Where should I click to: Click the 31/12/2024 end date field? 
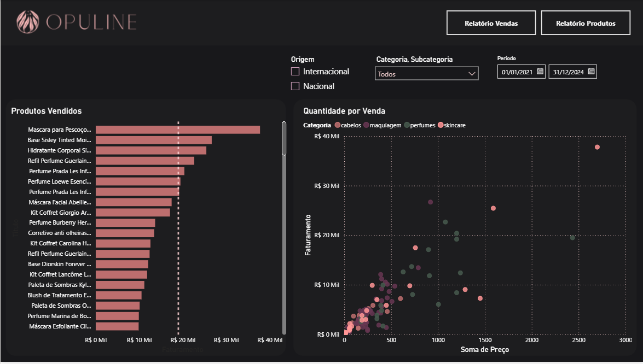point(568,72)
